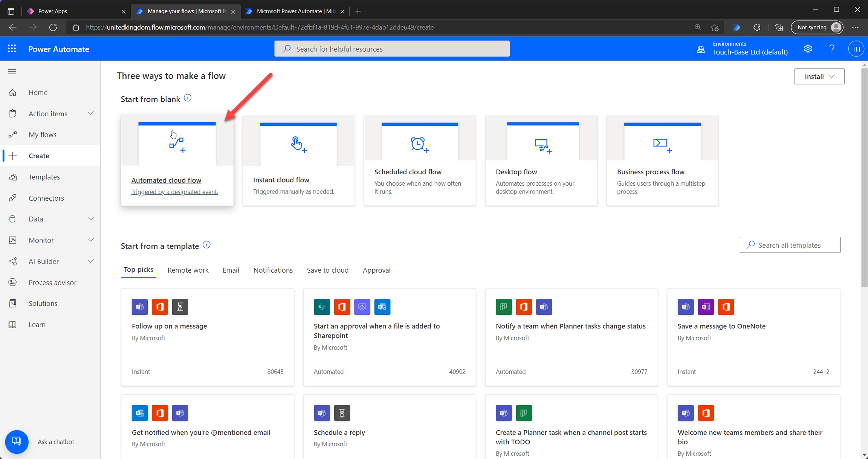The image size is (868, 459).
Task: Click the Power Automate extension icon in toolbar
Action: pyautogui.click(x=737, y=27)
